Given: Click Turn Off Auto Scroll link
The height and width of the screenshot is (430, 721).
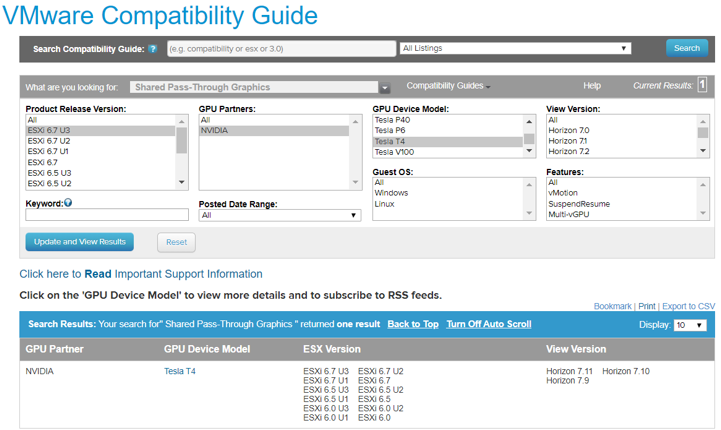Looking at the screenshot, I should [489, 324].
